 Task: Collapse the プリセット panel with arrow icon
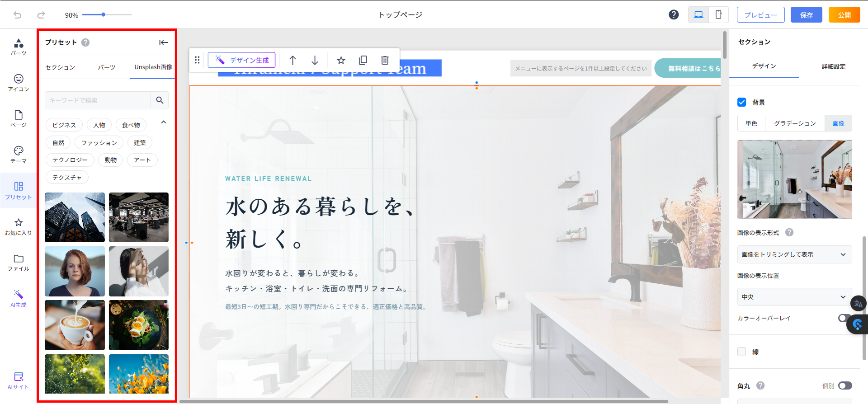[x=163, y=42]
